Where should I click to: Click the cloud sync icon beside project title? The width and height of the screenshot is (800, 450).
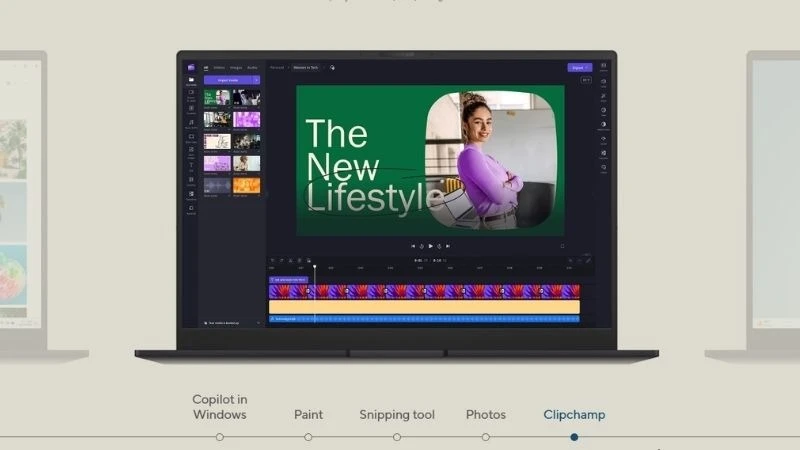332,67
